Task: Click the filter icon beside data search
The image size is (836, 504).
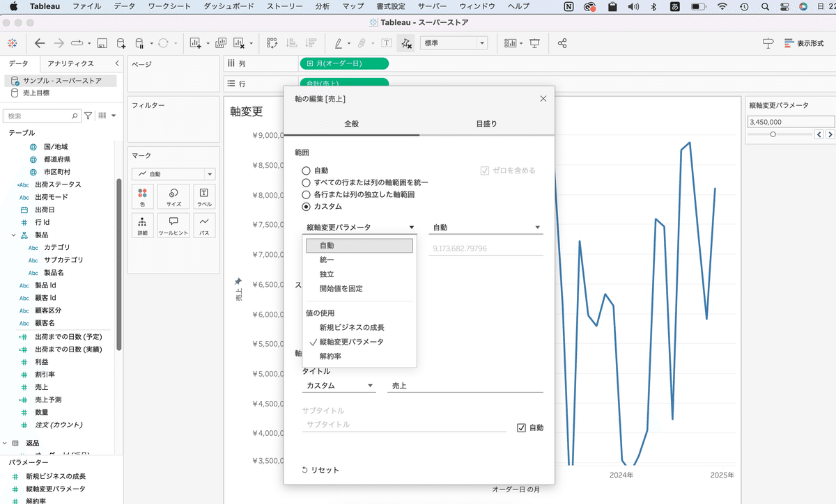Action: 88,116
